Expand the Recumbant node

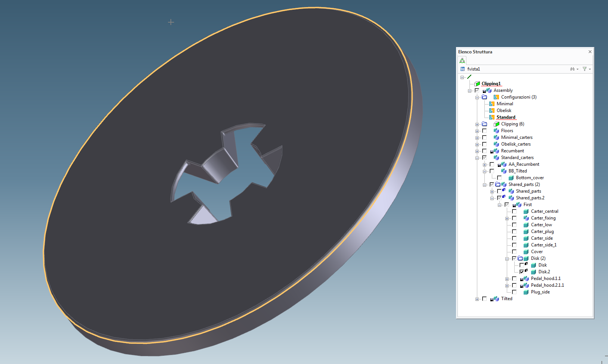pyautogui.click(x=477, y=151)
